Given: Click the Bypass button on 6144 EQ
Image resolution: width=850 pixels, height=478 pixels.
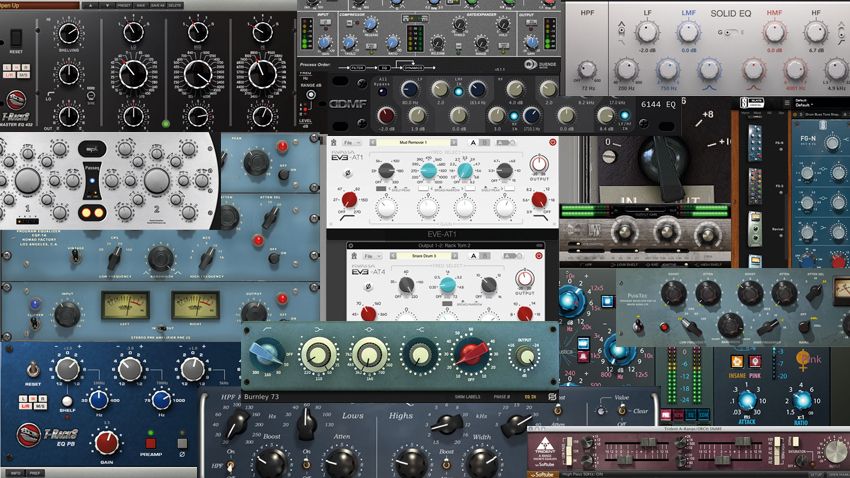Looking at the screenshot, I should point(383,92).
